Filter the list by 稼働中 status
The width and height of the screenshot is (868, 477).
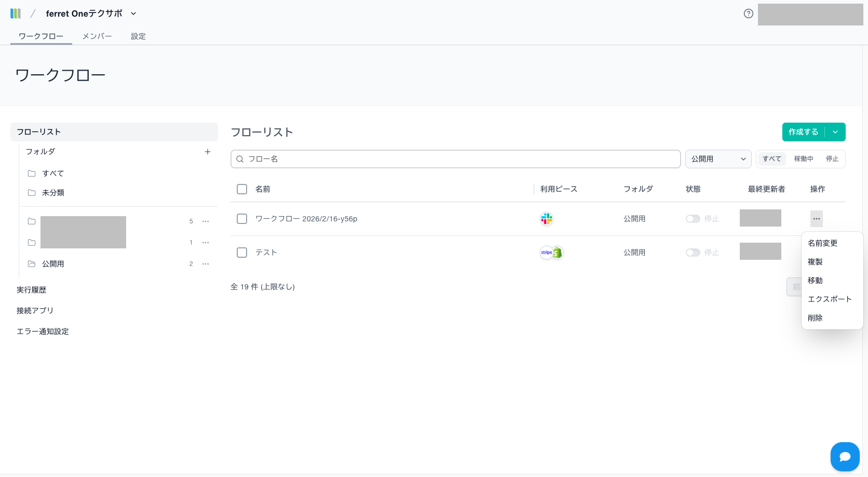pos(803,159)
